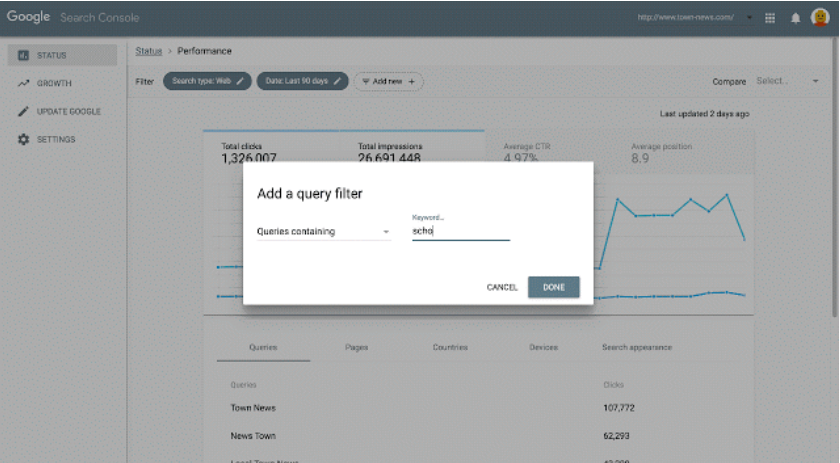This screenshot has height=463, width=840.
Task: Click the News Town query row
Action: coord(478,436)
